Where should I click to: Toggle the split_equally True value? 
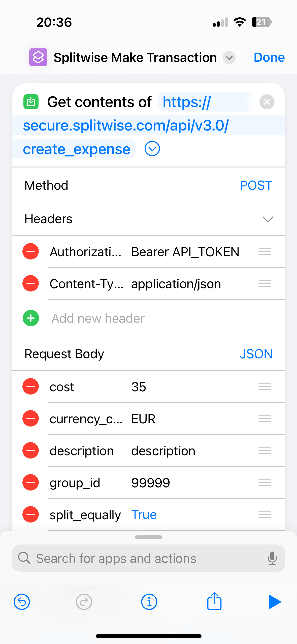[x=144, y=514]
